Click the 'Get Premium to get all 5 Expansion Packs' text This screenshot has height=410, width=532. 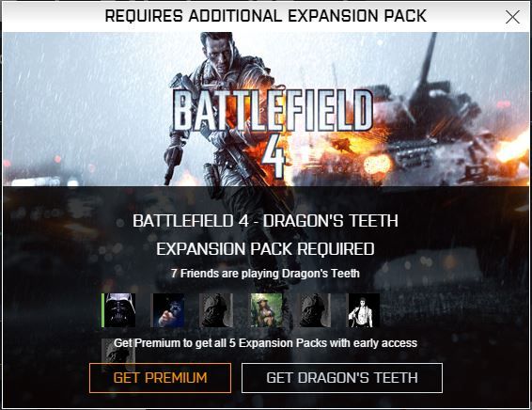point(265,343)
